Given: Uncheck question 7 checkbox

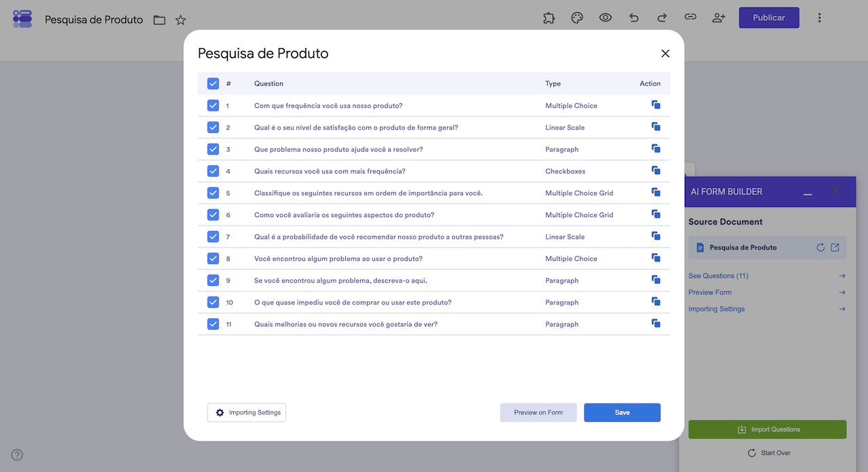Looking at the screenshot, I should click(213, 237).
